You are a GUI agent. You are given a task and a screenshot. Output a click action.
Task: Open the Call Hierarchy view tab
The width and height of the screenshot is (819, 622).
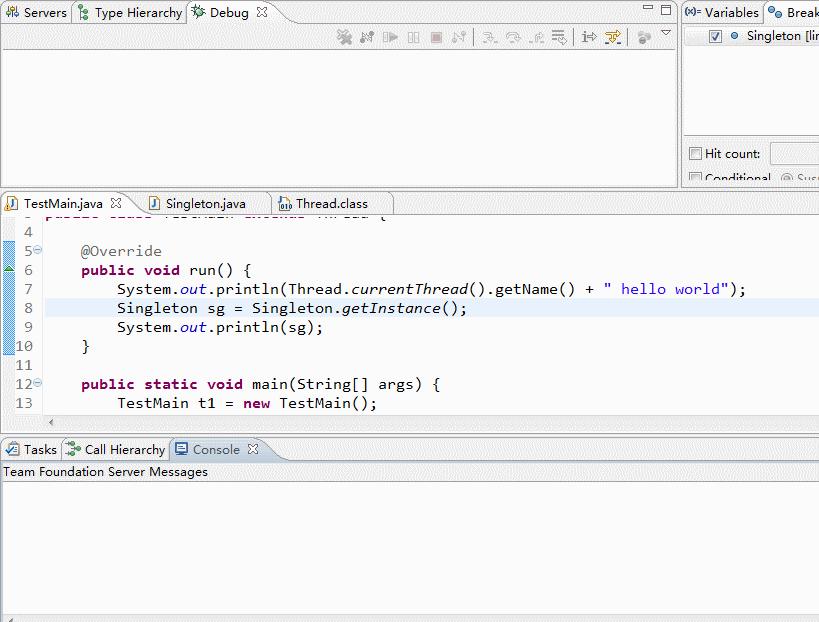pos(115,450)
